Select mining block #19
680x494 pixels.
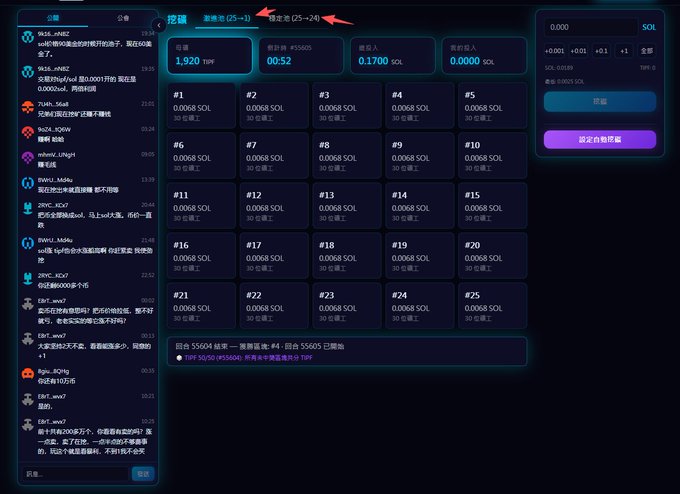coord(420,256)
